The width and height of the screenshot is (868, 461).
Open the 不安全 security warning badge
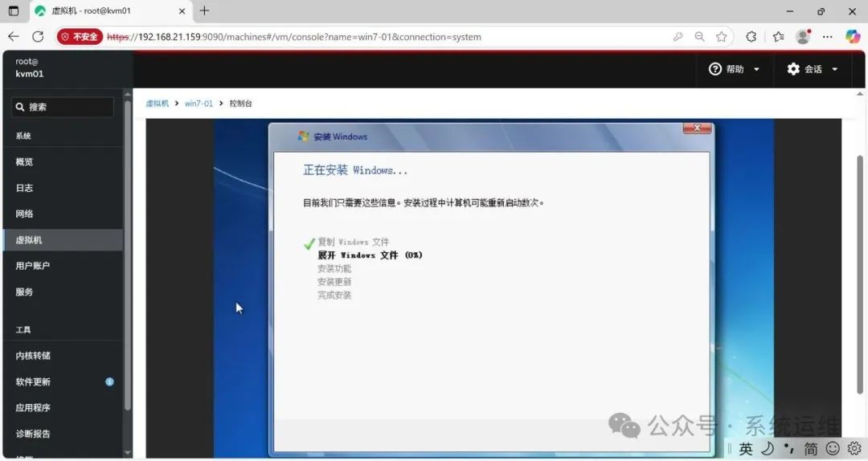80,36
